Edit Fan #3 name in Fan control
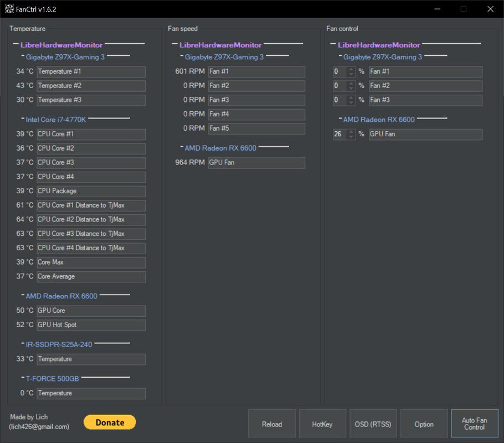This screenshot has width=504, height=443. (x=425, y=100)
